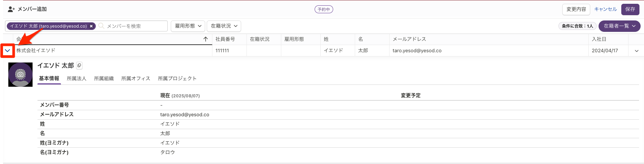644x164 pixels.
Task: Switch to the 所属組織 tab
Action: [104, 78]
